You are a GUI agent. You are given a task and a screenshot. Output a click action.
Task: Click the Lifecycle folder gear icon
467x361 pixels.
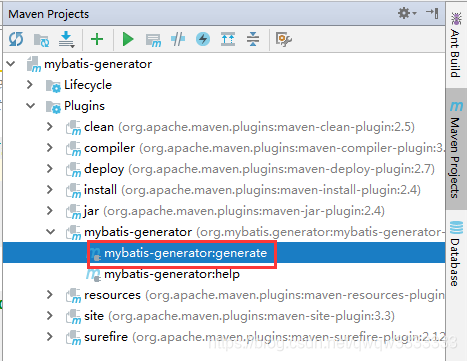(x=53, y=86)
